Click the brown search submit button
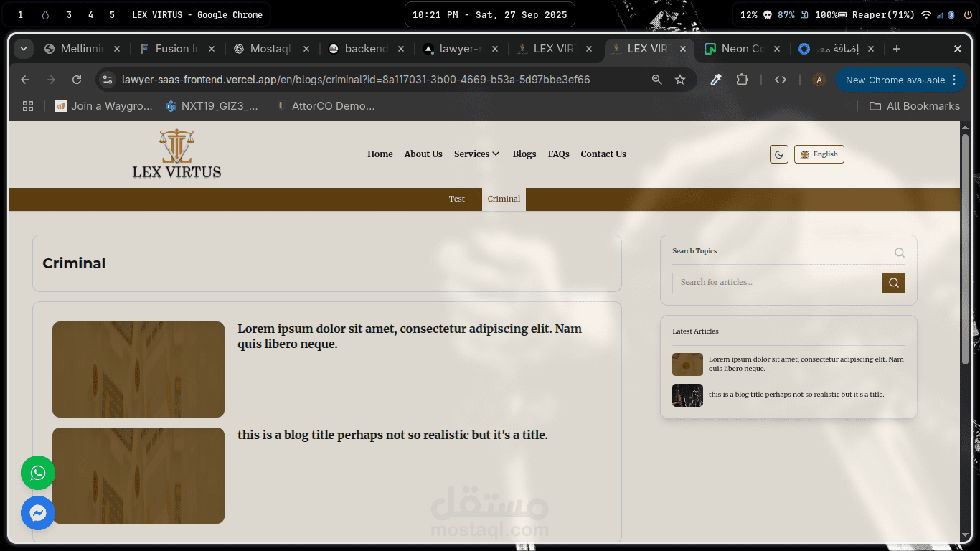This screenshot has height=551, width=980. point(893,283)
